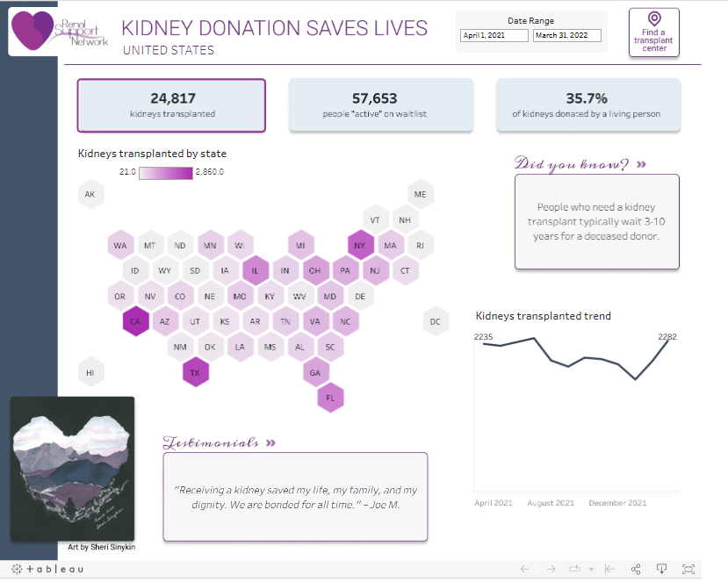Click the Testimonials chevron arrows
This screenshot has width=728, height=582.
(x=270, y=443)
